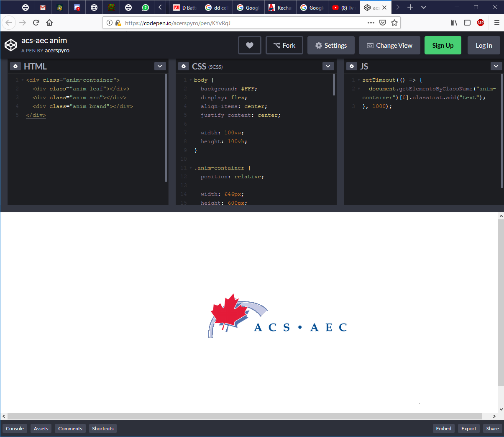Screen dimensions: 504x437
Task: Click the Log In button
Action: click(x=484, y=45)
